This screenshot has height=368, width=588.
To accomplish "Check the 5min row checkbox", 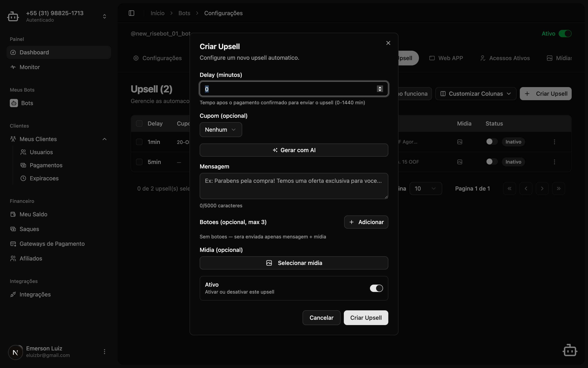I will (139, 162).
